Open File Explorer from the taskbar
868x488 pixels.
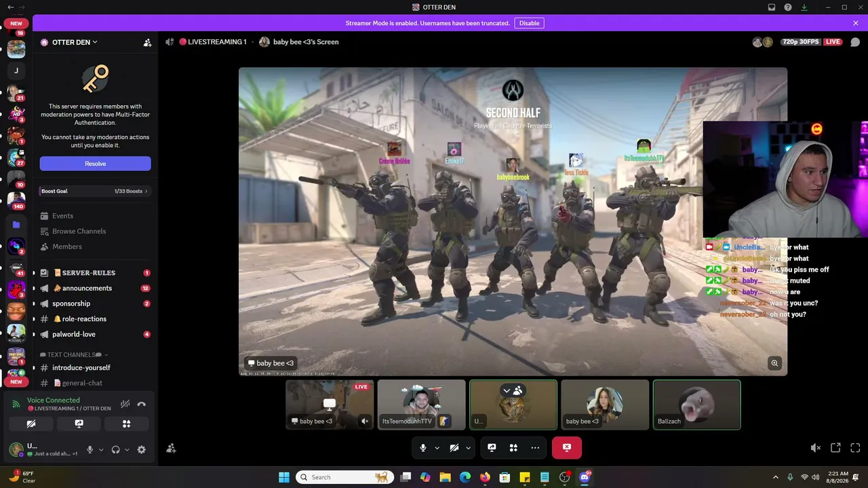(445, 477)
